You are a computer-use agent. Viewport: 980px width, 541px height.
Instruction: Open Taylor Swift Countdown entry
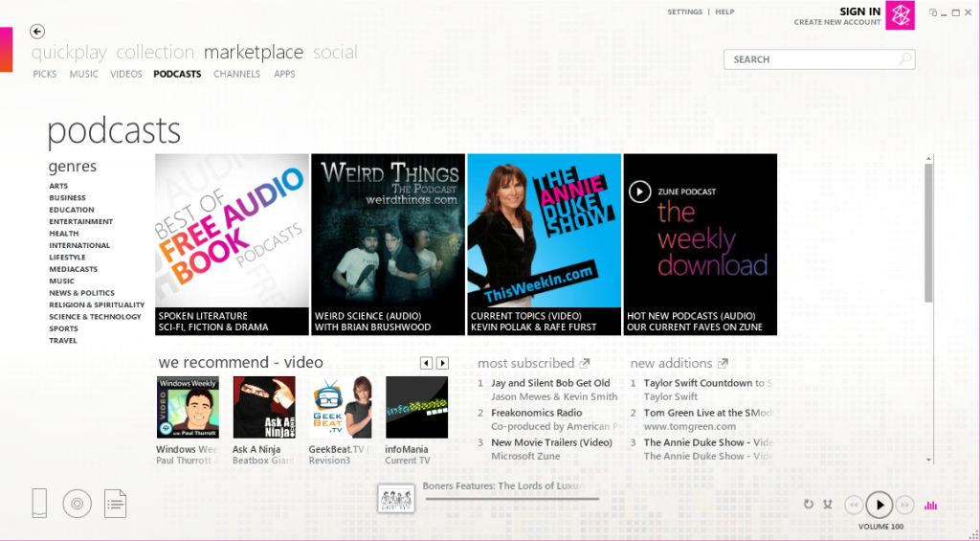pyautogui.click(x=708, y=383)
